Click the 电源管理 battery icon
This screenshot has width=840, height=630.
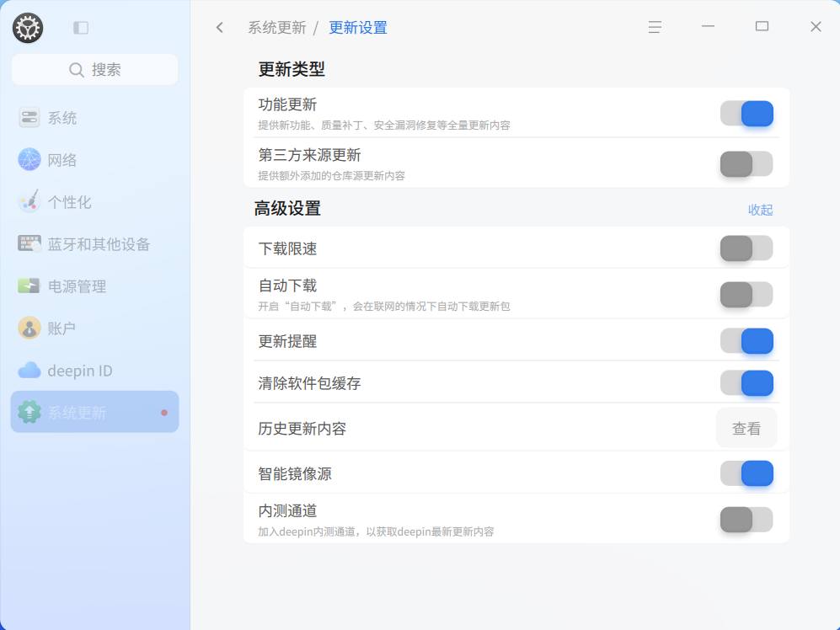click(x=29, y=286)
